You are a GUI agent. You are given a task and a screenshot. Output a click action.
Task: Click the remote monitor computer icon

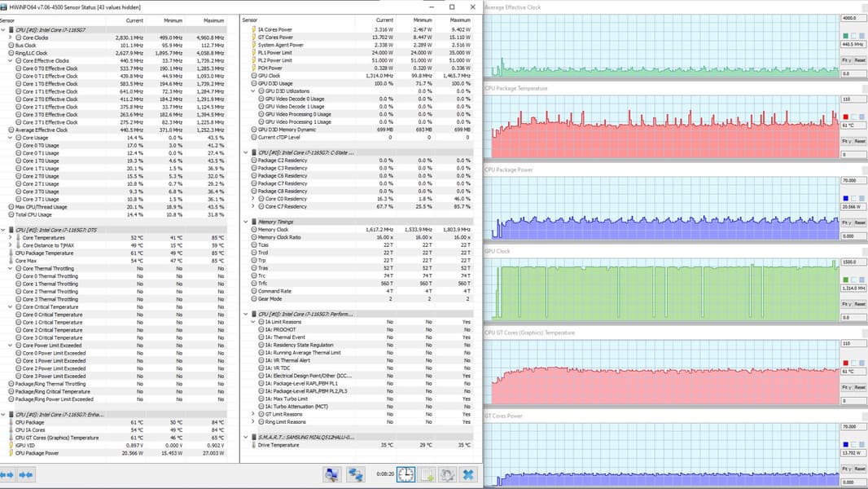pyautogui.click(x=331, y=474)
